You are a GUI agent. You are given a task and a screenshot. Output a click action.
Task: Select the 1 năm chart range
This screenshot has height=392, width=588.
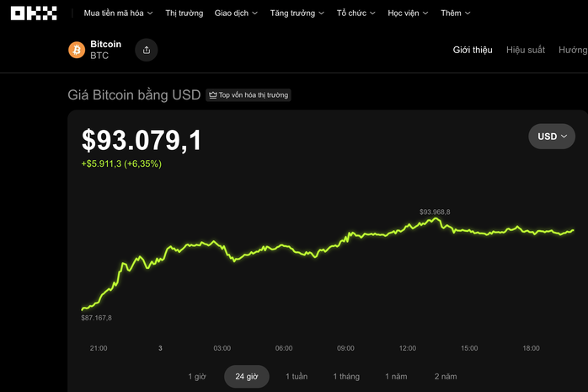coord(396,376)
